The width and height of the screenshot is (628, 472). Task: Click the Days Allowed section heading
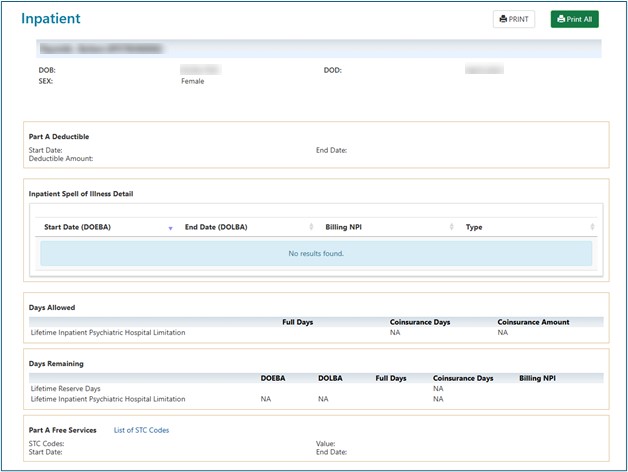(52, 307)
